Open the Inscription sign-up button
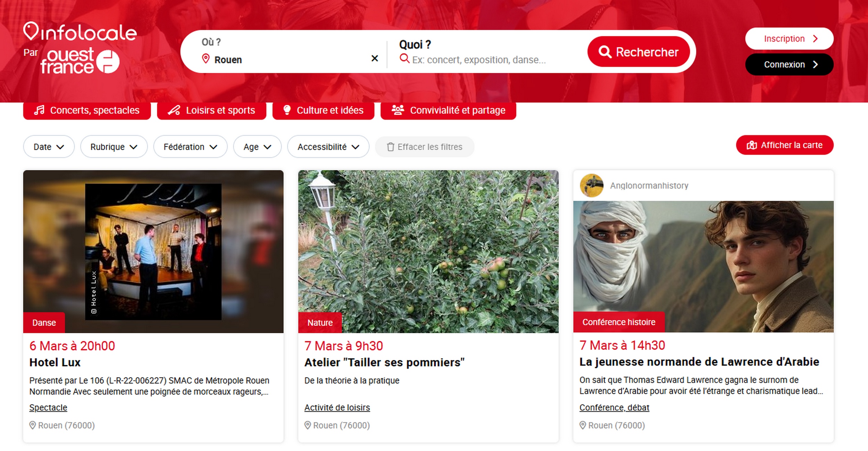868x451 pixels. pyautogui.click(x=789, y=39)
